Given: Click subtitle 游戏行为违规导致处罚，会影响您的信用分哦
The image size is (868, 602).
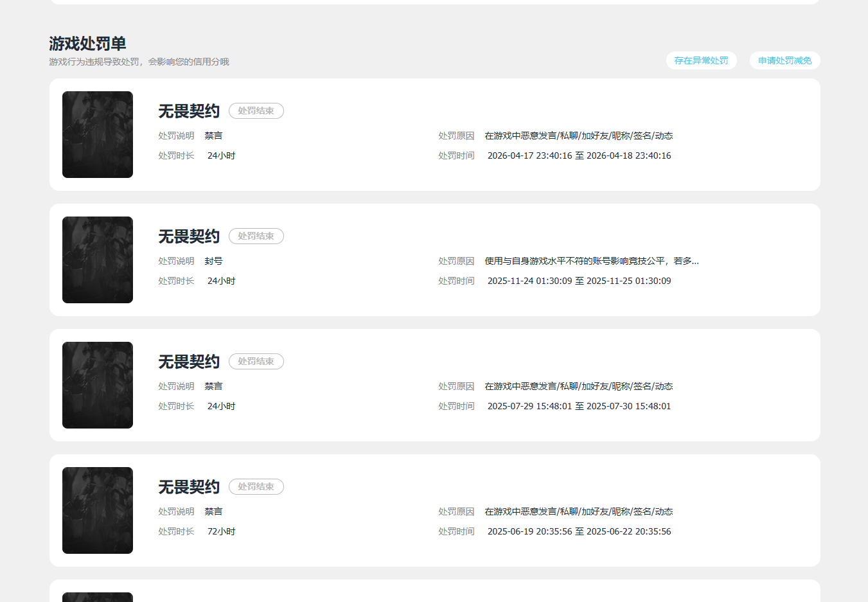Looking at the screenshot, I should (x=139, y=62).
